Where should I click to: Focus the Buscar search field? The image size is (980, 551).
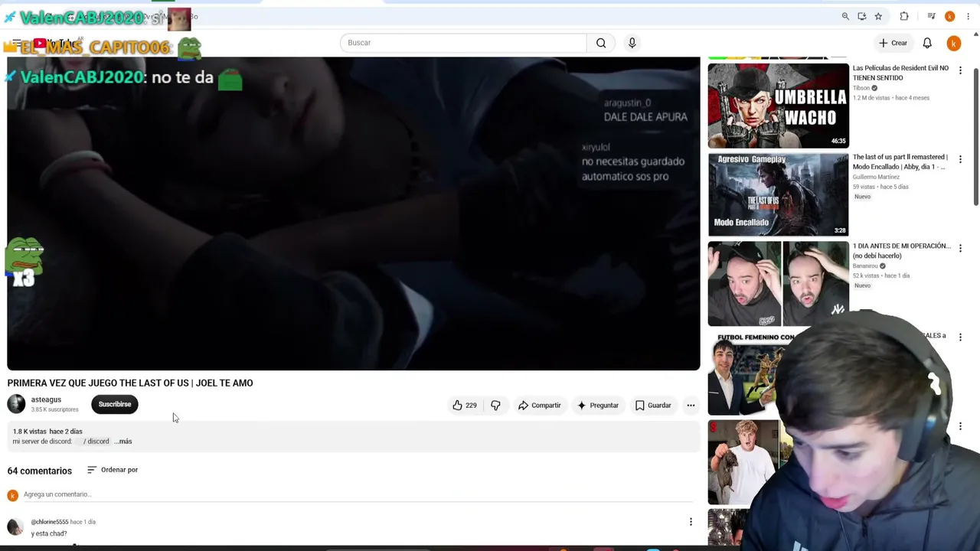coord(463,43)
